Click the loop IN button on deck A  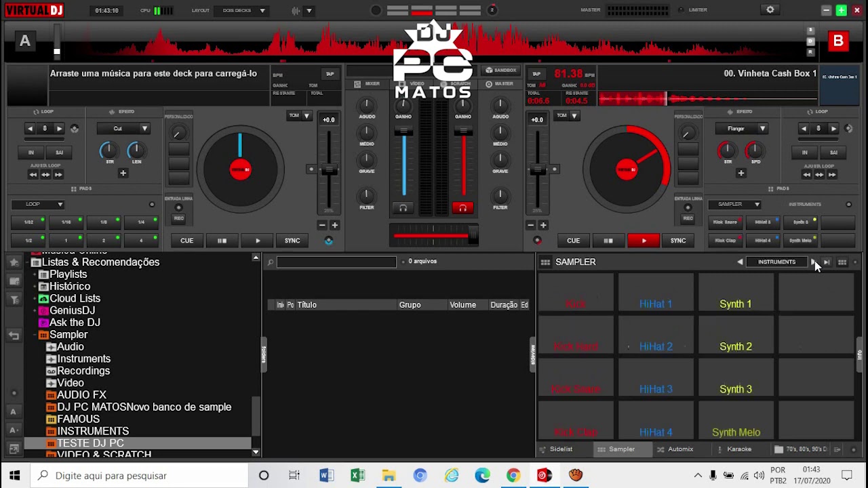(31, 152)
